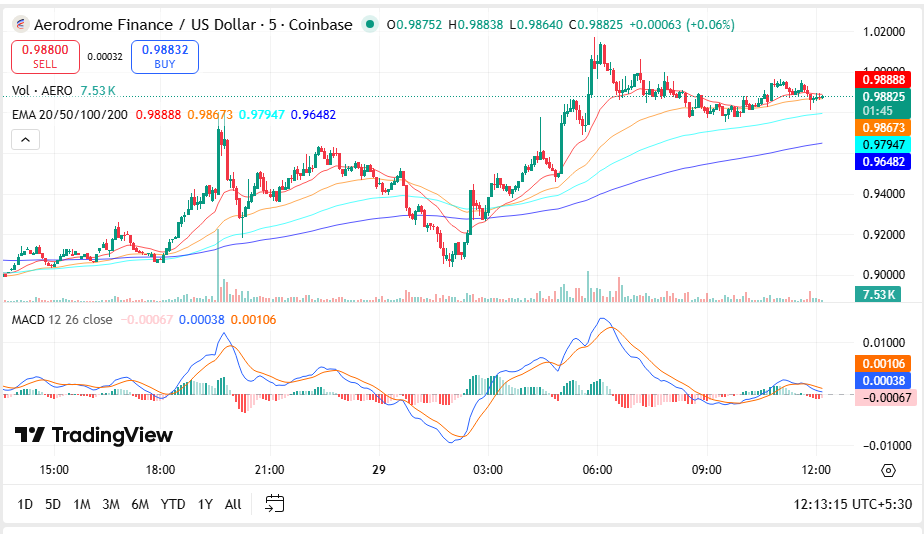
Task: Switch to the 6M time range
Action: [140, 504]
